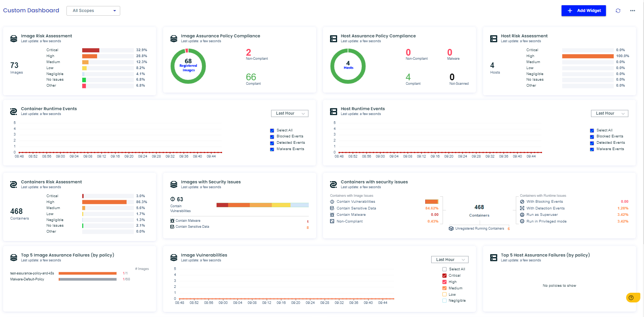Uncheck Detected Events in Container Runtime Events

272,143
